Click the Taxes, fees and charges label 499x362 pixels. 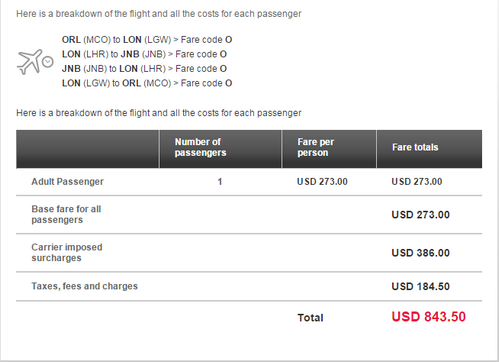[84, 286]
